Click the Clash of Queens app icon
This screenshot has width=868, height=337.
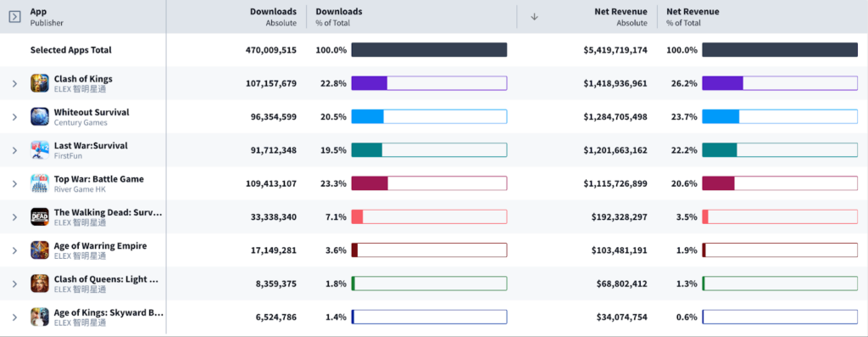click(39, 284)
